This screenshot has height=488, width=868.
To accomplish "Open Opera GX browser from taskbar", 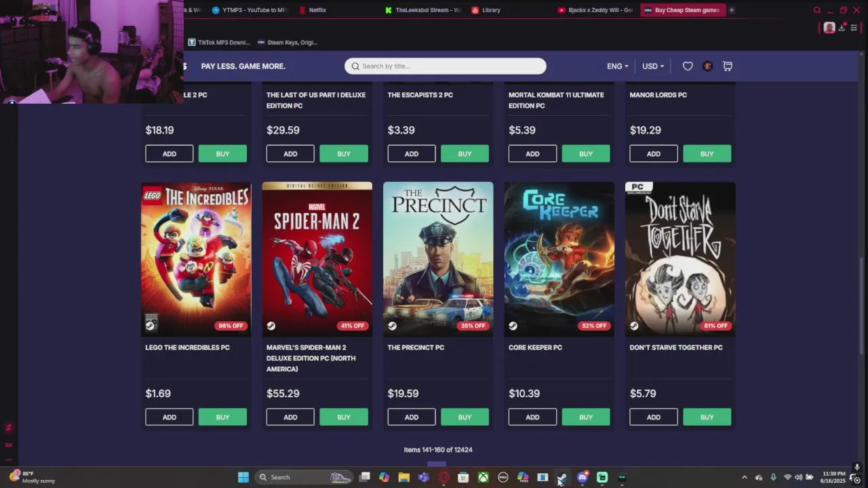I will tap(443, 477).
